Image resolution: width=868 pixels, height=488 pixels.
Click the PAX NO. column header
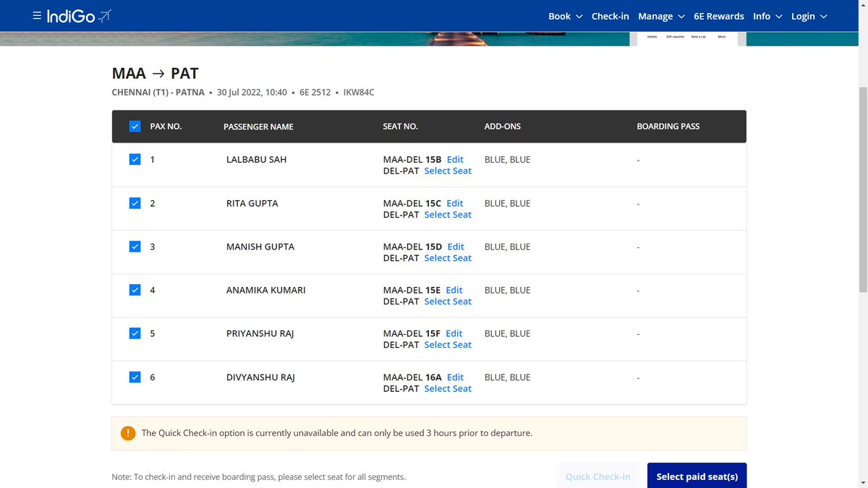point(166,127)
